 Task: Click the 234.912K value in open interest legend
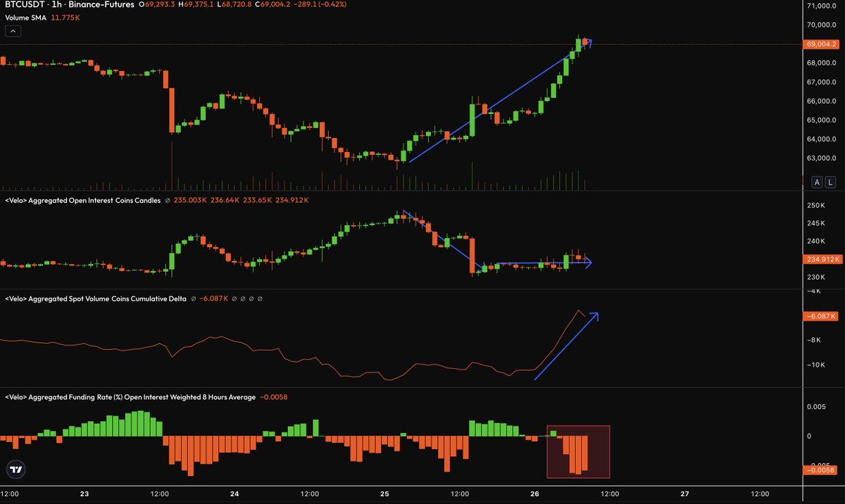pyautogui.click(x=294, y=200)
